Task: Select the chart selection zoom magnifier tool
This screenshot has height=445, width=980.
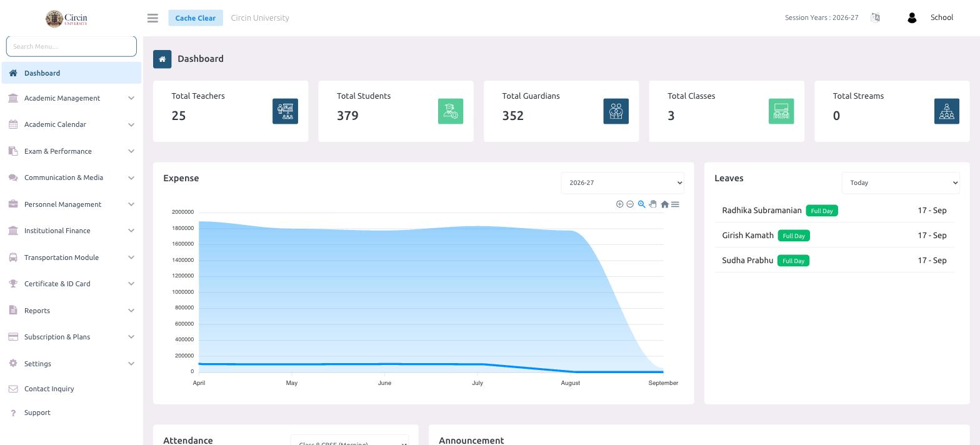Action: (x=641, y=204)
